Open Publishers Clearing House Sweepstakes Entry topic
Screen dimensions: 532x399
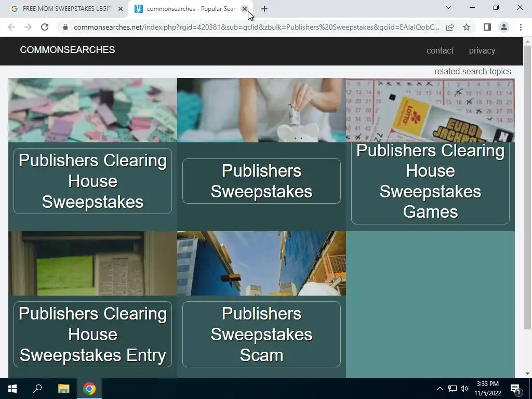92,334
